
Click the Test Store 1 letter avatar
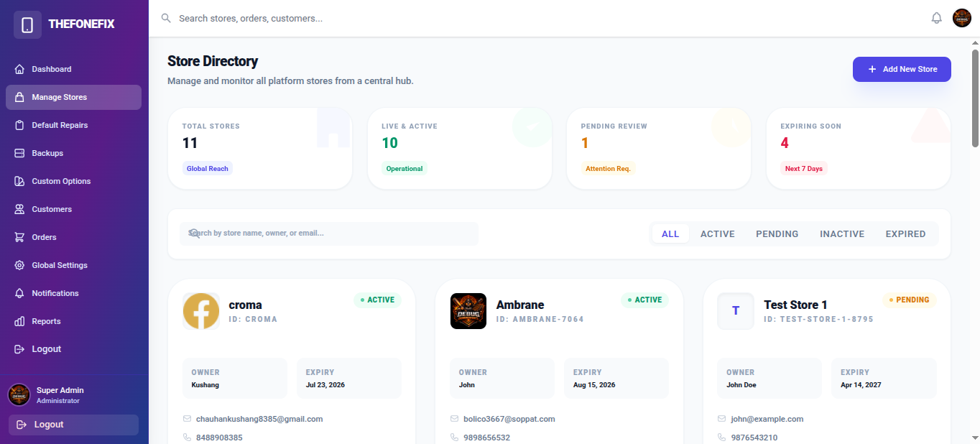tap(736, 311)
